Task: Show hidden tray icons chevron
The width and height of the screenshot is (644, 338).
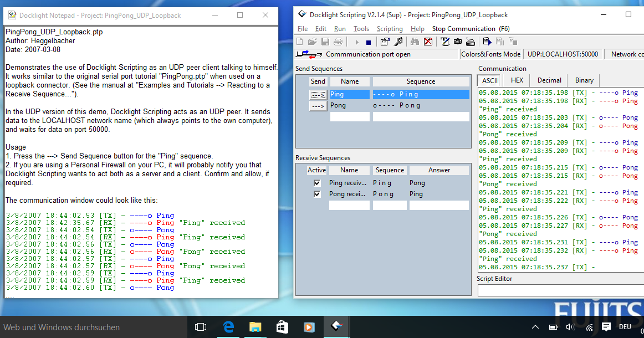Action: [x=535, y=327]
